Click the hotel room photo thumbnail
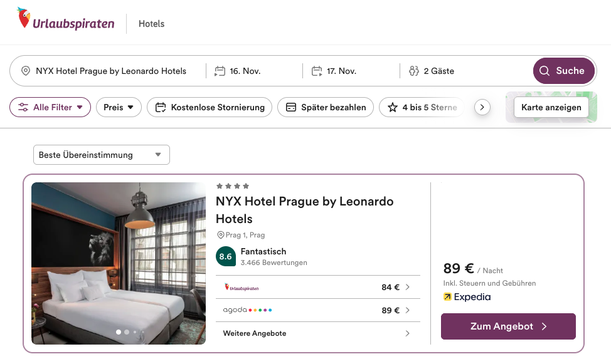The width and height of the screenshot is (611, 364). [119, 263]
